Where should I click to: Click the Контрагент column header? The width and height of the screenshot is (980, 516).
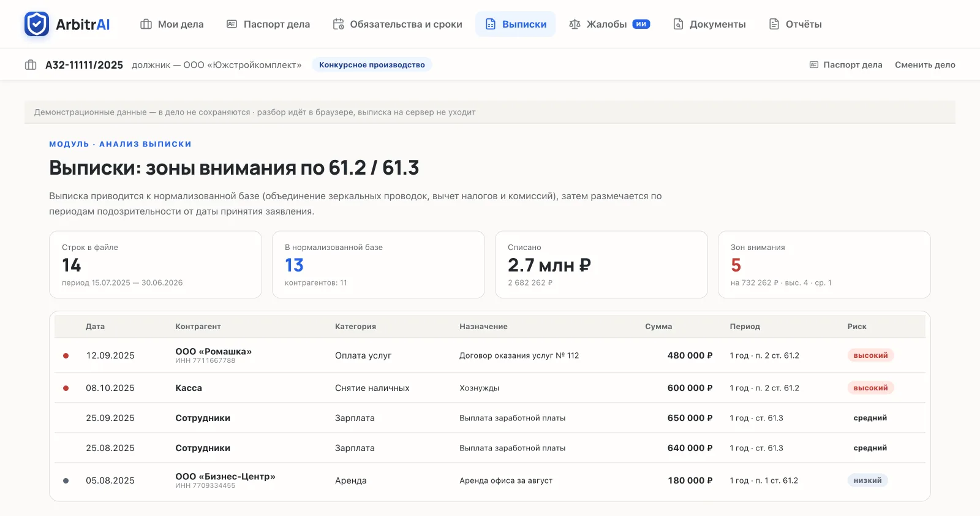(x=198, y=327)
